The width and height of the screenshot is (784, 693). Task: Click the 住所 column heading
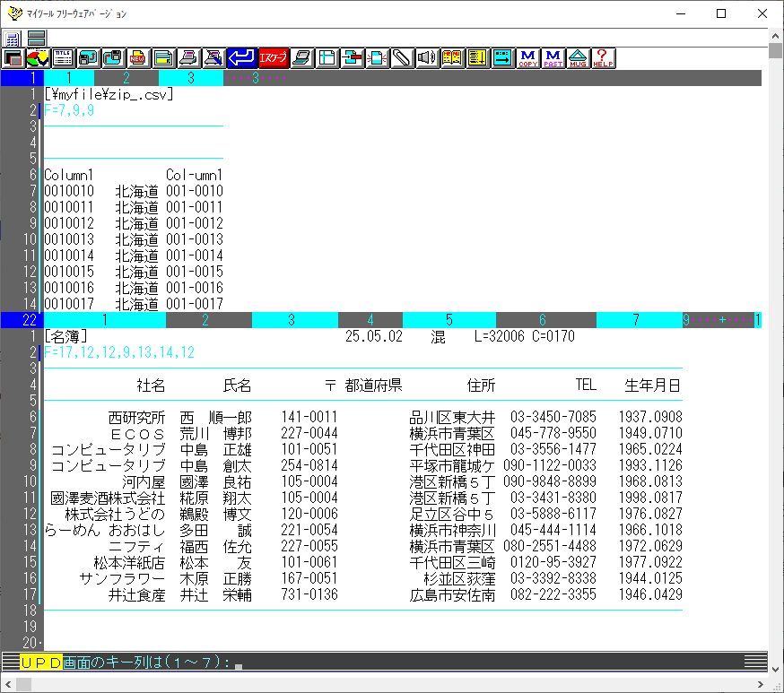coord(481,385)
